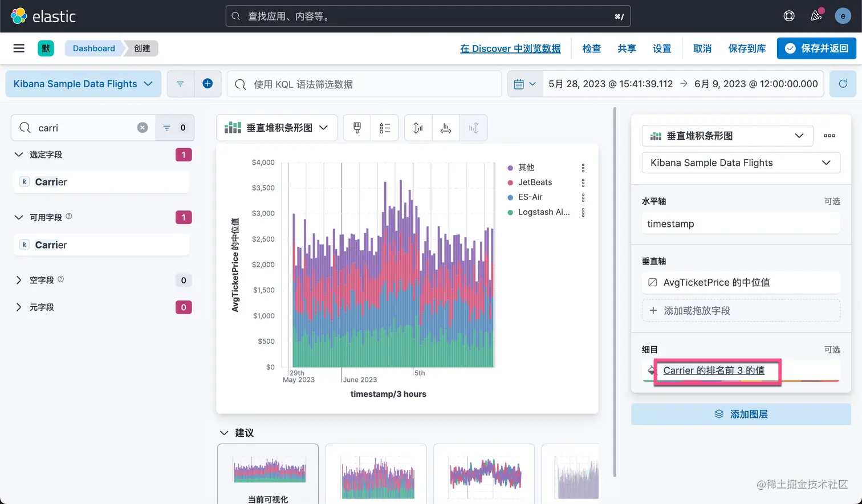Open the hamburger navigation menu
The height and width of the screenshot is (504, 862).
coord(19,48)
